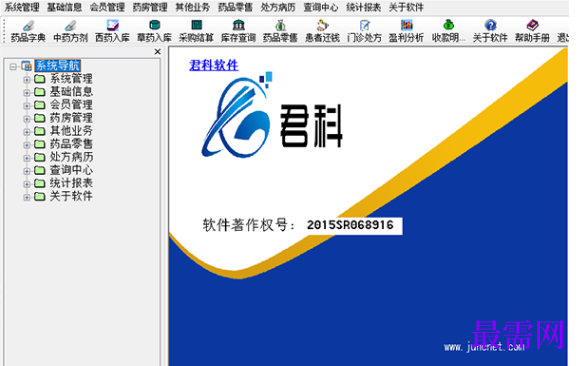This screenshot has height=366, width=583.
Task: Select the 其他业务 tree label
Action: pos(71,131)
